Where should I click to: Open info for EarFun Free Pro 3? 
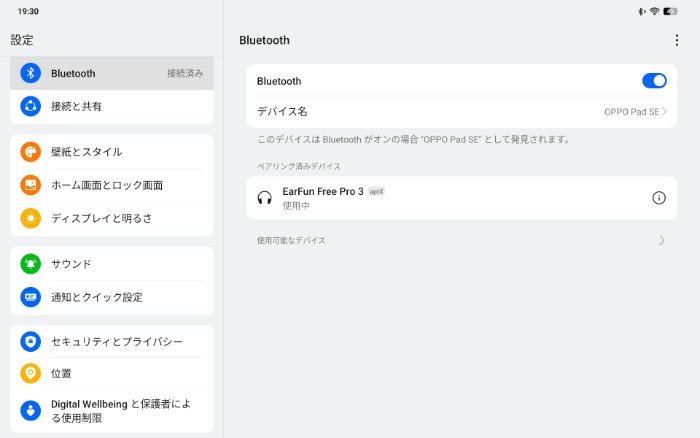click(658, 198)
